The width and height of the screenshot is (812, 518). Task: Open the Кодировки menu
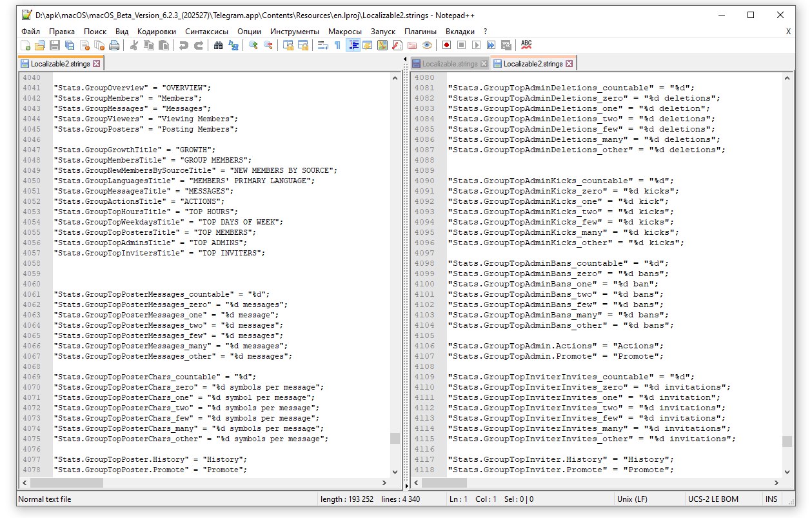tap(156, 31)
